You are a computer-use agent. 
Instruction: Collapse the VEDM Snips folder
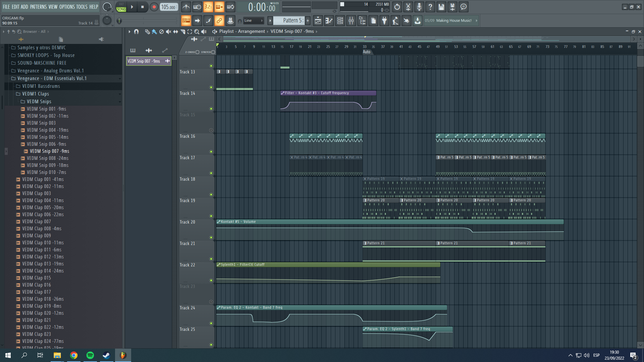click(39, 102)
